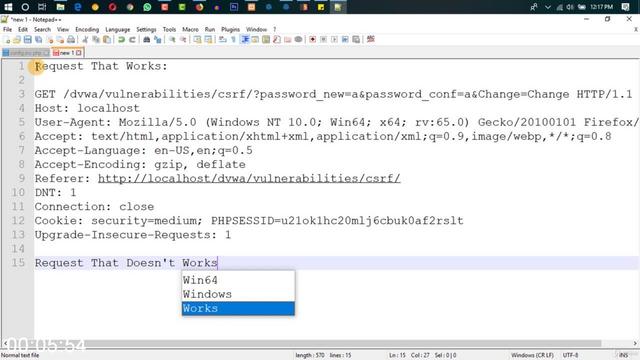Click the Close document toolbar icon
This screenshot has height=360, width=640.
point(49,39)
